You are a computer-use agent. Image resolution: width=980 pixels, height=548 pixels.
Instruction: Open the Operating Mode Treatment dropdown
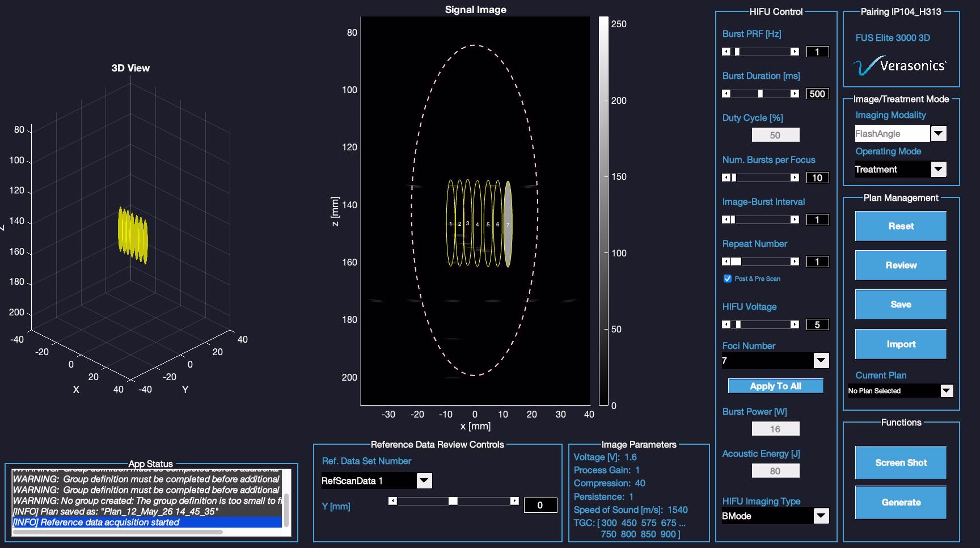[939, 169]
